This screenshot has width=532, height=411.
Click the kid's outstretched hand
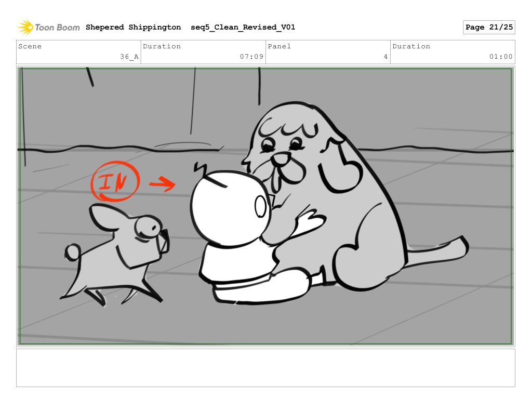coord(310,220)
